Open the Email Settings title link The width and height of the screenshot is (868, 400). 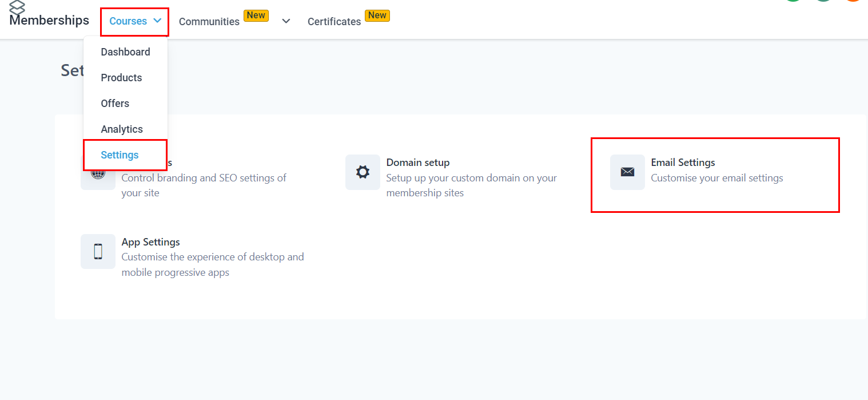click(683, 163)
